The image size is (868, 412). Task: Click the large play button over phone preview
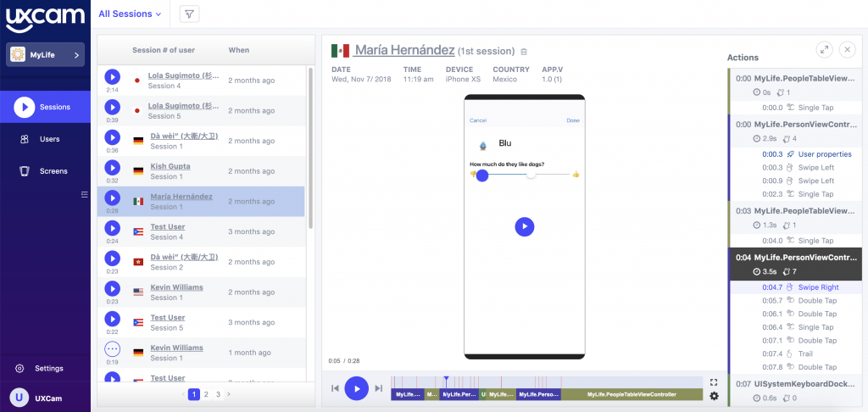pyautogui.click(x=524, y=226)
